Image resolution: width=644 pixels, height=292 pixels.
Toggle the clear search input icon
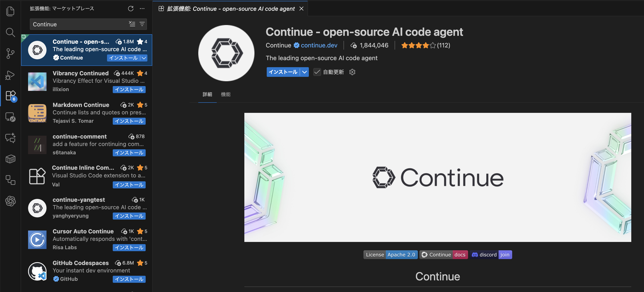[x=132, y=24]
